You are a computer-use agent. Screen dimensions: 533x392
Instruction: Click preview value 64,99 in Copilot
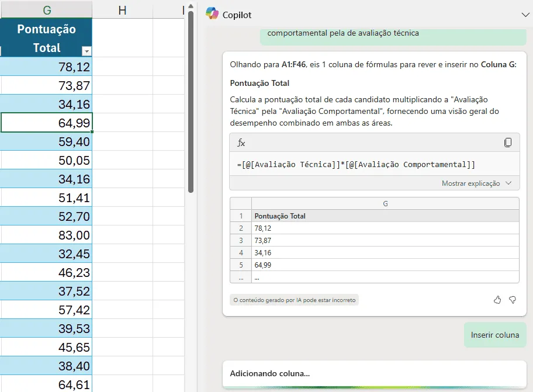pos(385,265)
